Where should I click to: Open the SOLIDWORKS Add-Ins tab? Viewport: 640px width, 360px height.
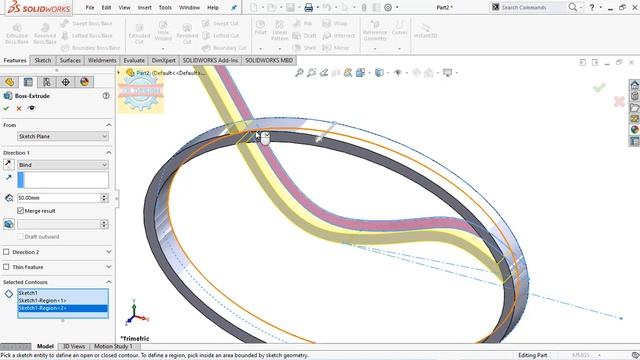(x=210, y=60)
